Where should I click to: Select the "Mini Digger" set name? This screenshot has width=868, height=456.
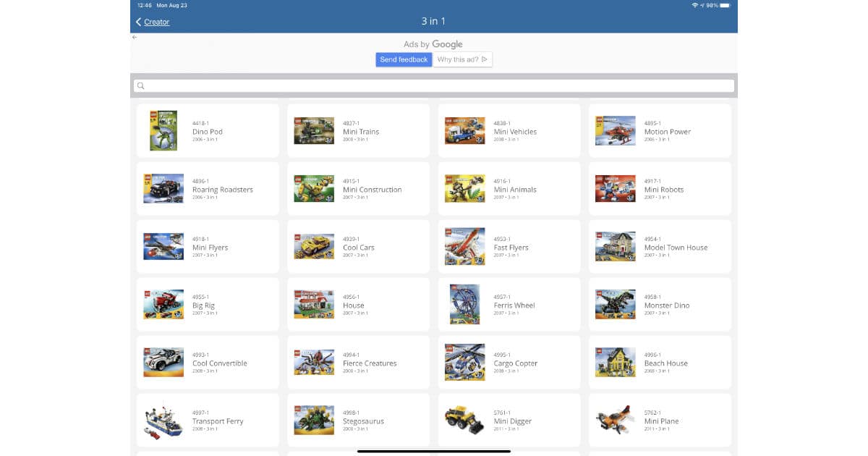click(x=512, y=421)
